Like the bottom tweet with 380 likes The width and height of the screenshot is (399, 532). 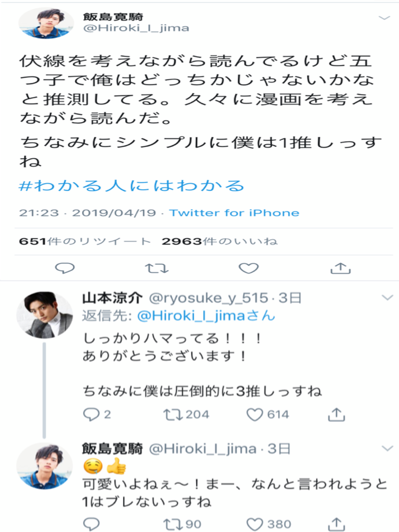click(x=255, y=524)
